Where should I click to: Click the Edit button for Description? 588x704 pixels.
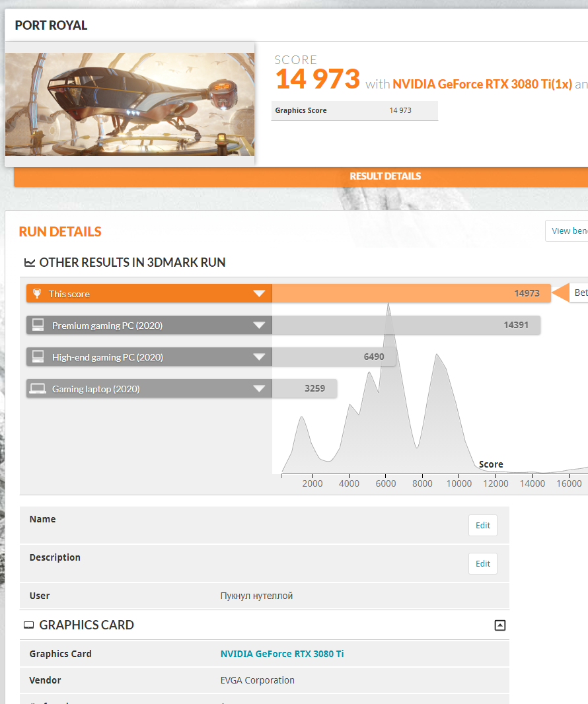pos(483,563)
